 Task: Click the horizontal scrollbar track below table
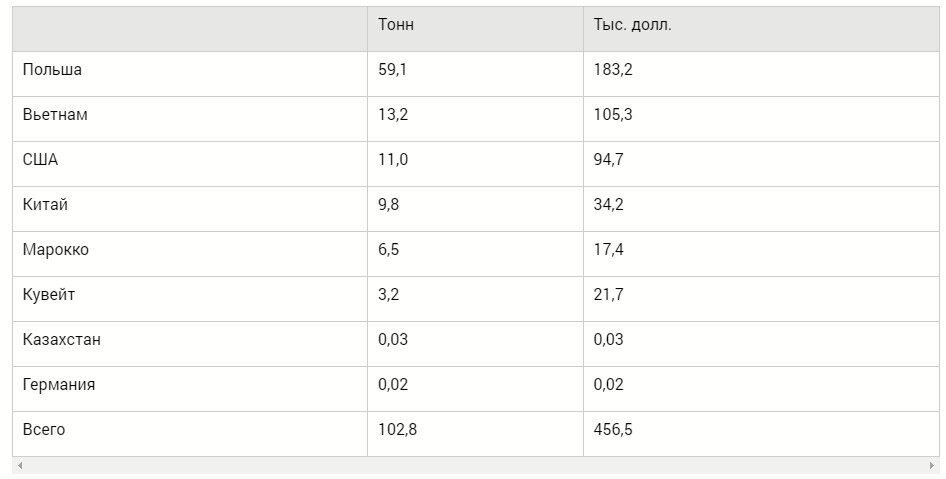(x=476, y=466)
